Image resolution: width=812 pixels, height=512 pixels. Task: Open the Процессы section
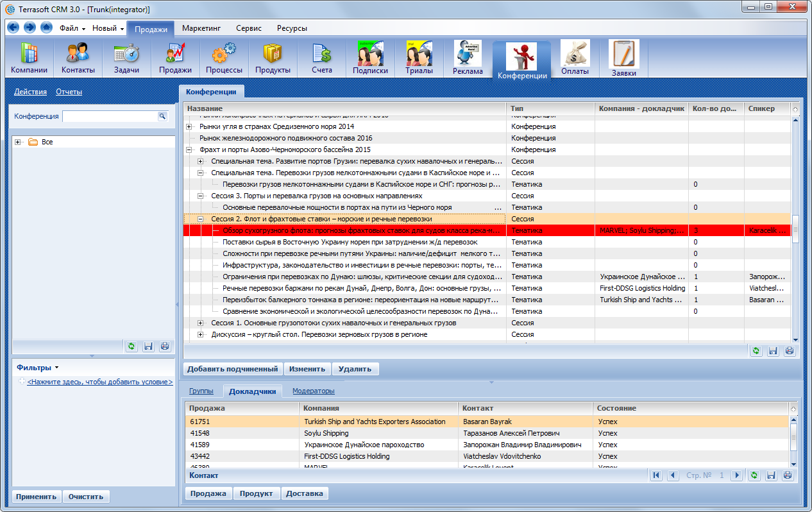click(x=224, y=58)
